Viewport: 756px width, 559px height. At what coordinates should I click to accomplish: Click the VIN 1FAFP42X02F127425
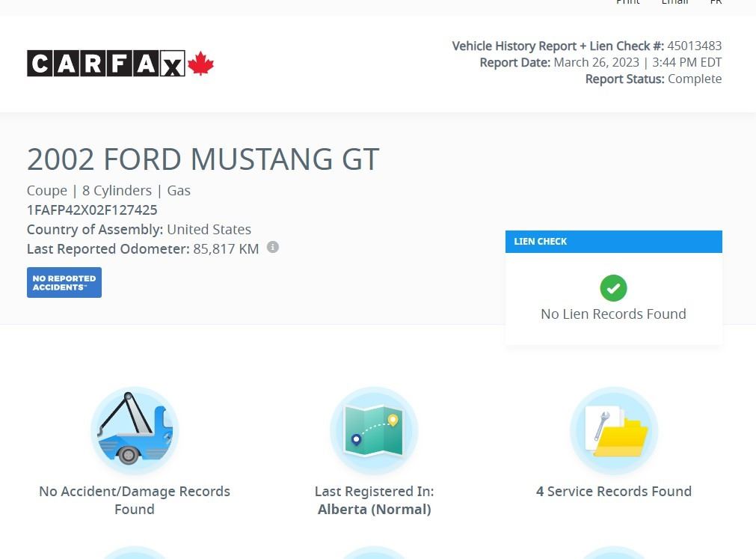[x=92, y=210]
